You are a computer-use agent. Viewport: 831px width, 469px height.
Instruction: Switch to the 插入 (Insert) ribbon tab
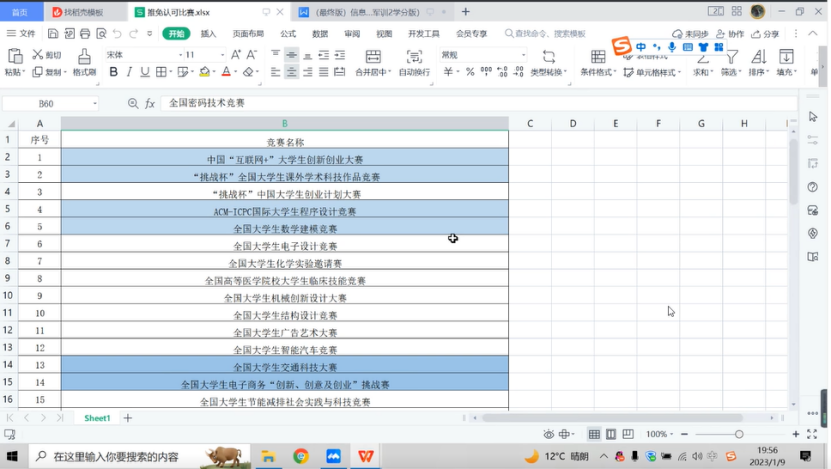[208, 33]
